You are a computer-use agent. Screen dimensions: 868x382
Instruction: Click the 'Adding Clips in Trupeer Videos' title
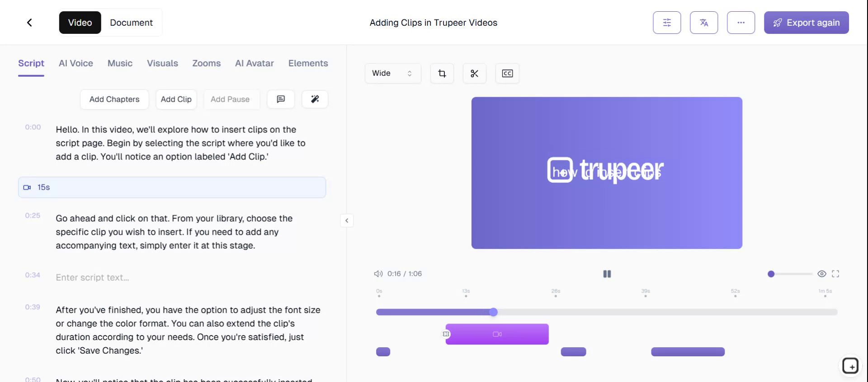pos(434,23)
